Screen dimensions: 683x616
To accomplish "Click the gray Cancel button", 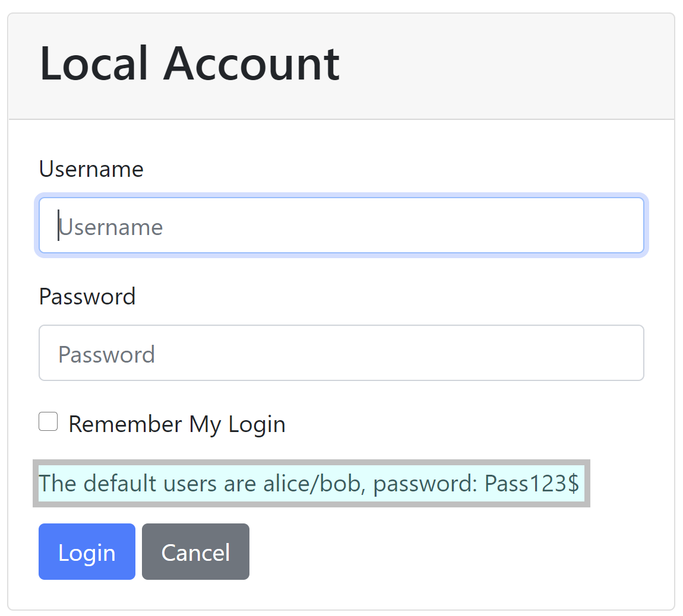I will coord(195,552).
